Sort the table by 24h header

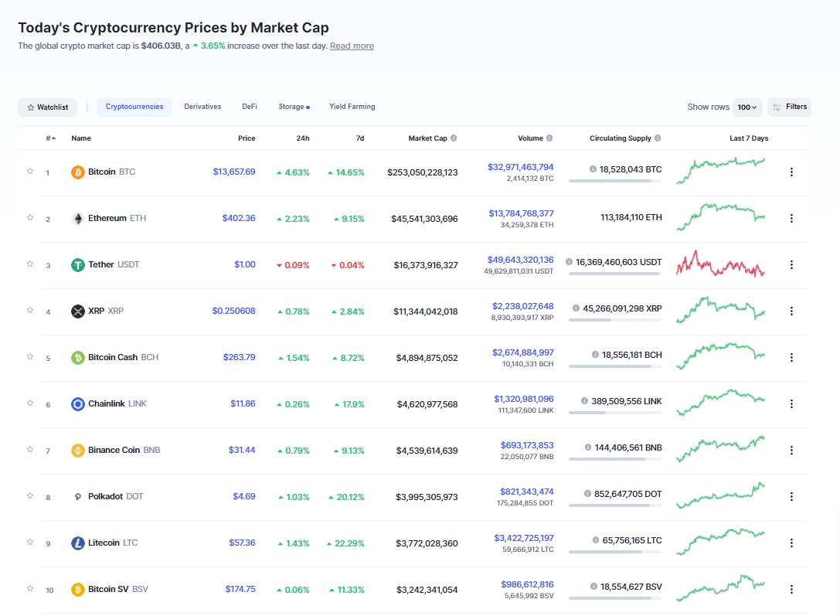click(x=303, y=138)
